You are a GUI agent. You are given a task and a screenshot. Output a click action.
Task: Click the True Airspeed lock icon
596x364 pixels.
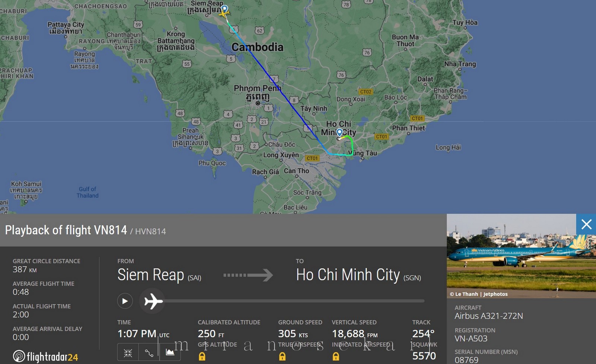pos(282,357)
